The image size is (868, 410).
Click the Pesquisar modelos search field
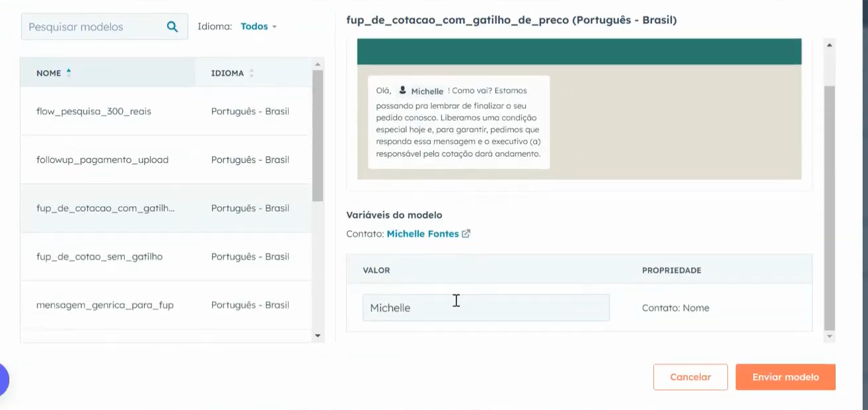coord(92,27)
